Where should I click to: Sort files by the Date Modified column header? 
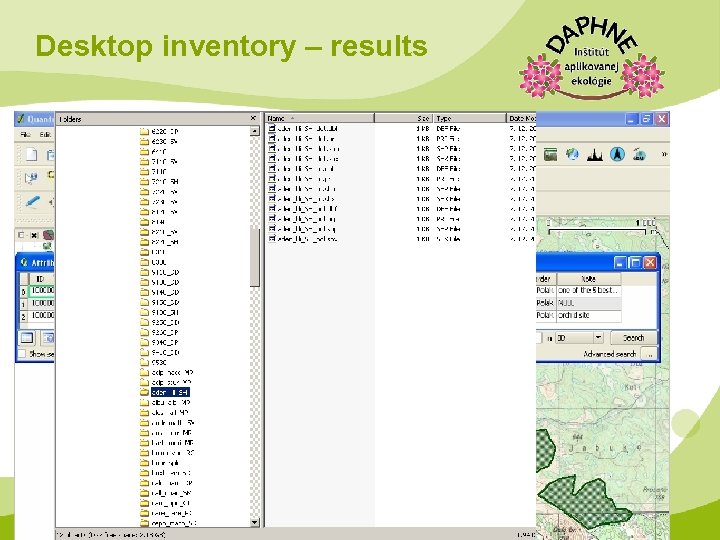tap(521, 118)
